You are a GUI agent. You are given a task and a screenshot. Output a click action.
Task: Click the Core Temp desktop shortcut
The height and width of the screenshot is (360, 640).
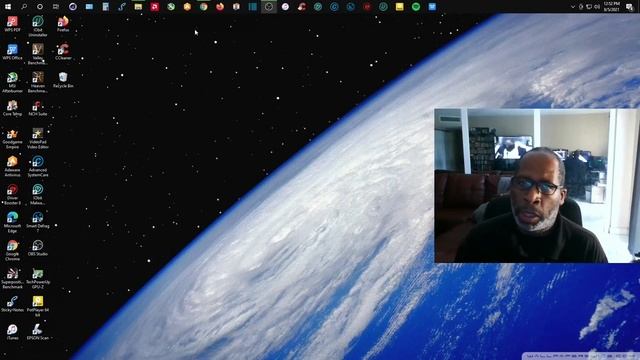[12, 108]
